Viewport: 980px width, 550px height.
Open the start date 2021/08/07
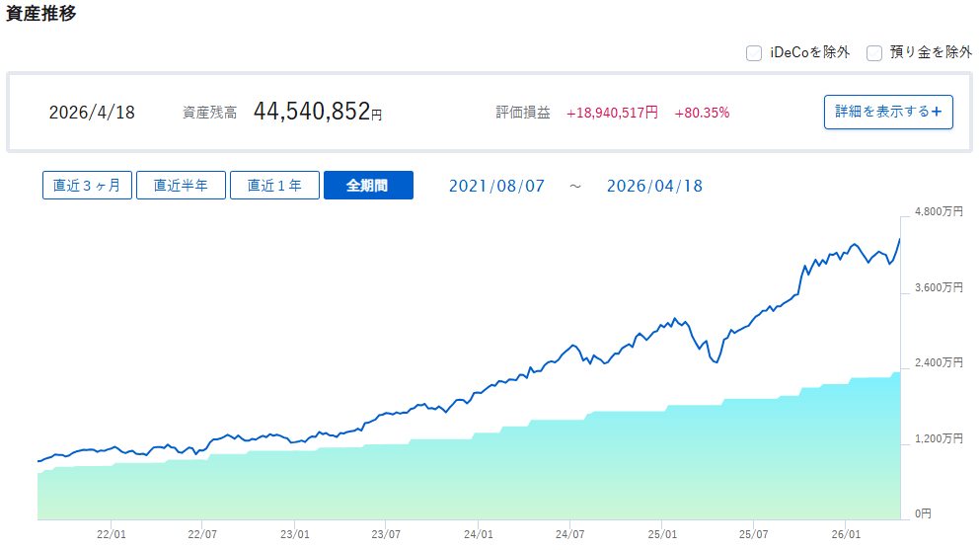click(x=496, y=186)
